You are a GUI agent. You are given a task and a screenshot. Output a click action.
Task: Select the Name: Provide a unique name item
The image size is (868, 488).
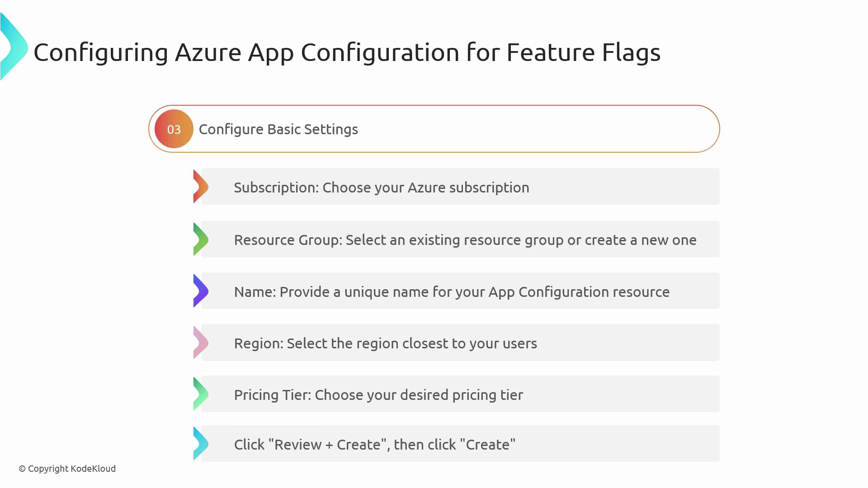pyautogui.click(x=451, y=292)
